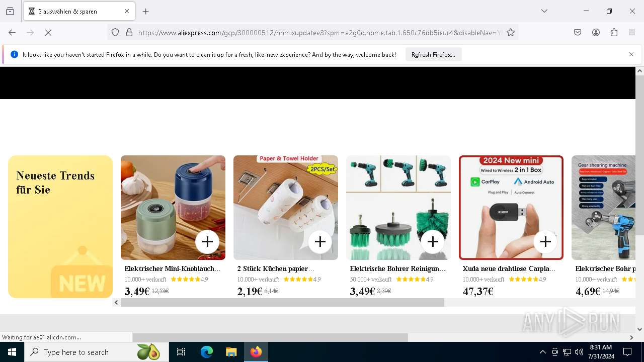Click the product carousel horizontal scrollbar
644x362 pixels.
[x=282, y=303]
